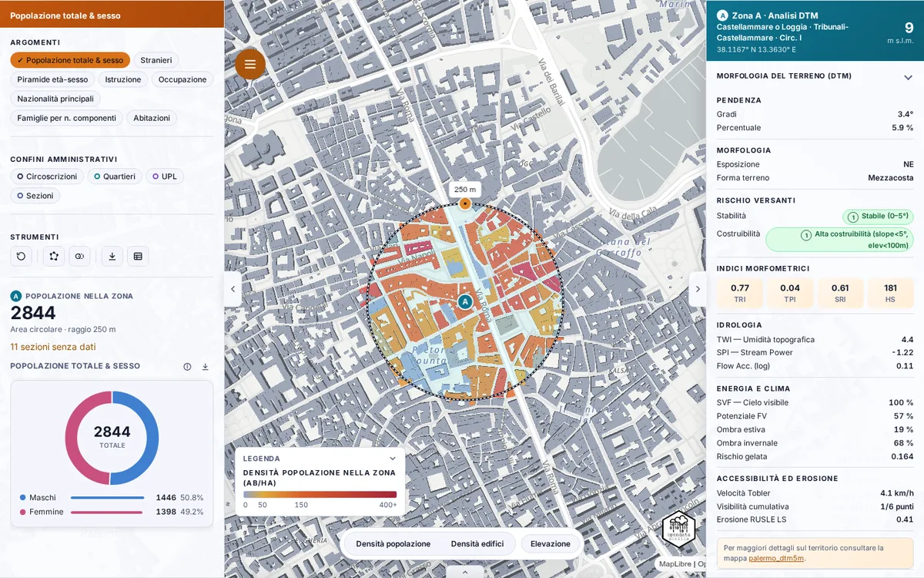Toggle the Quartieri boundary layer
The image size is (924, 578).
(114, 176)
